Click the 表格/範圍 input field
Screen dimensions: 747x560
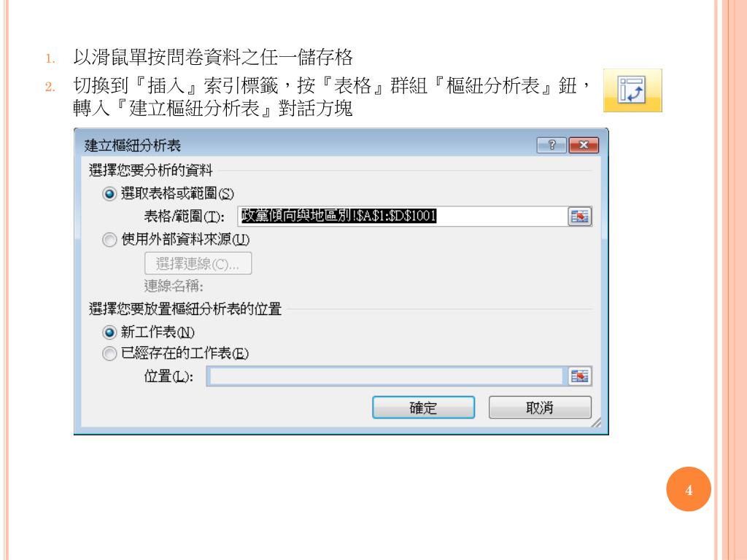(402, 216)
